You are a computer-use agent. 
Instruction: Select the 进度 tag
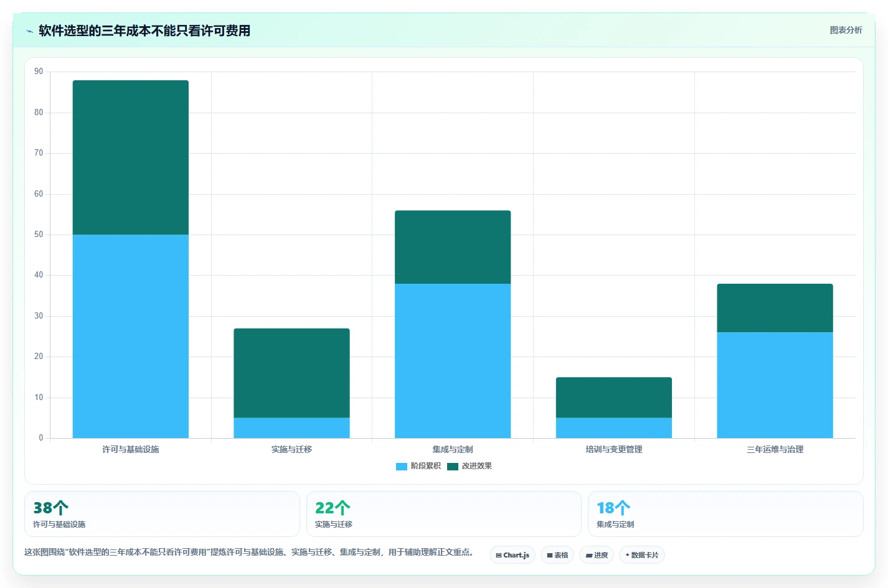[x=597, y=555]
